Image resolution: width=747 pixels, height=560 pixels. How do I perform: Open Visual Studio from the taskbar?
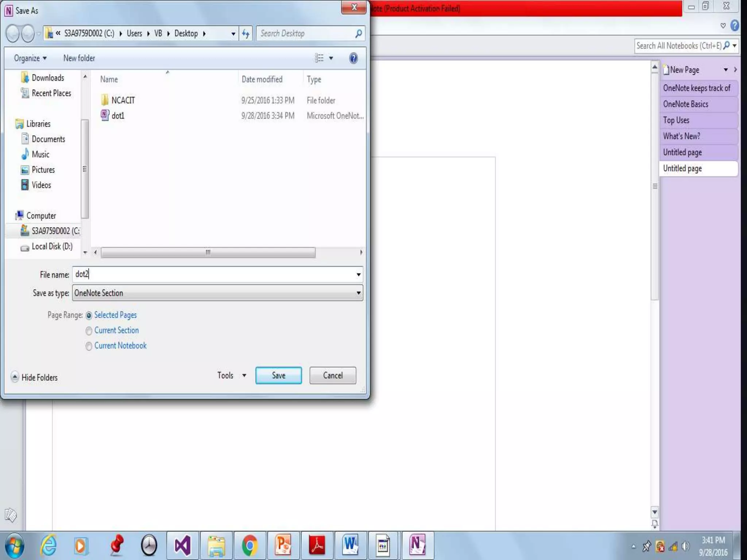pos(182,545)
